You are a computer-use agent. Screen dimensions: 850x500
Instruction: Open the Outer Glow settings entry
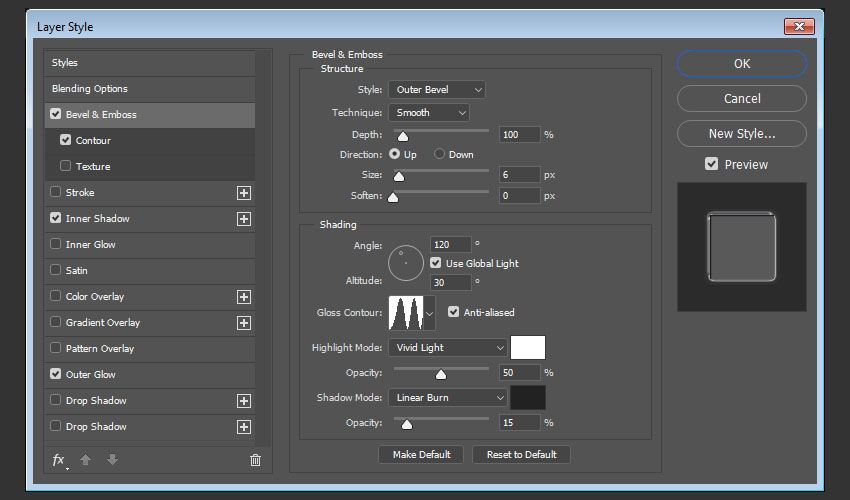91,375
